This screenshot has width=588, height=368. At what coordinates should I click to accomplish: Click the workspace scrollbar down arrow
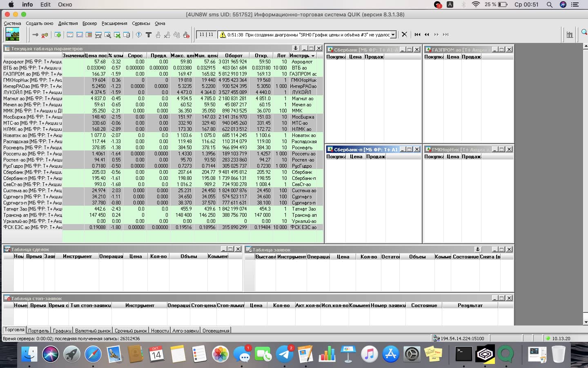tap(585, 322)
